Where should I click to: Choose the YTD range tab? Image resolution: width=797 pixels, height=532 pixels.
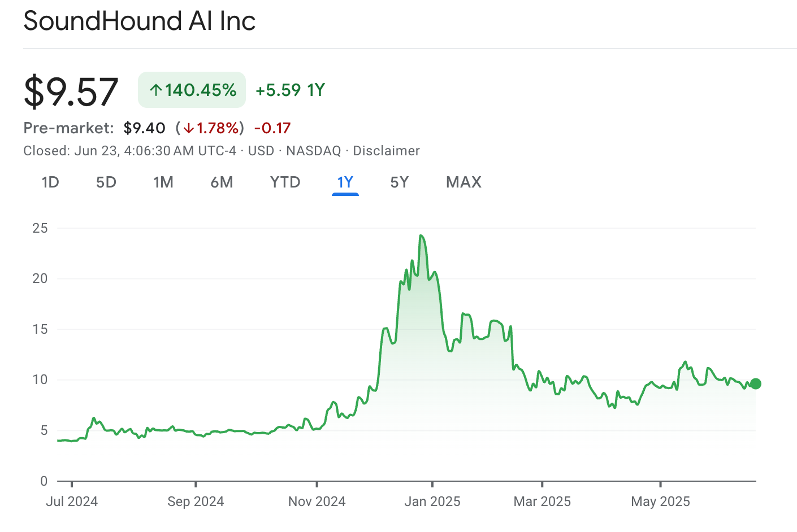click(285, 182)
